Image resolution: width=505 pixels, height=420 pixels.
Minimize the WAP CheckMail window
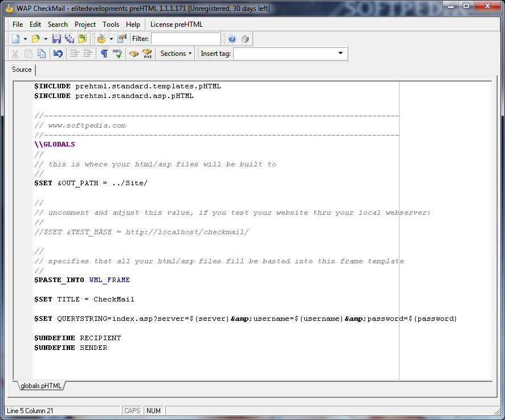click(x=451, y=6)
